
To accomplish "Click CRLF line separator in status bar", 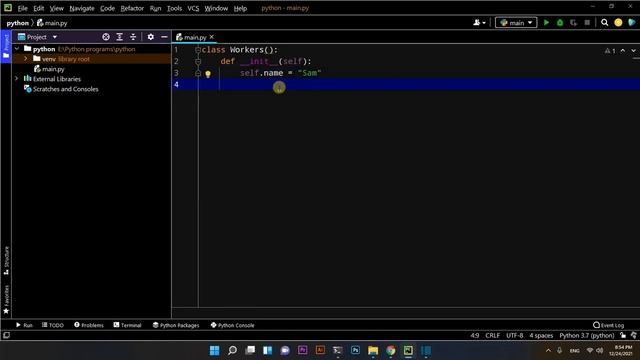I will (x=492, y=336).
